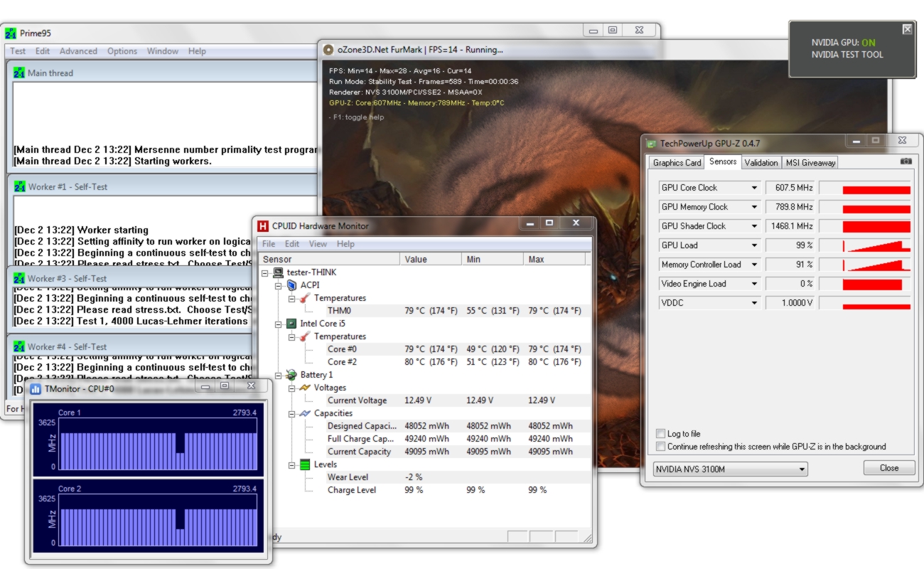Open the GPU Core Clock sensor dropdown
This screenshot has height=569, width=924.
[755, 188]
